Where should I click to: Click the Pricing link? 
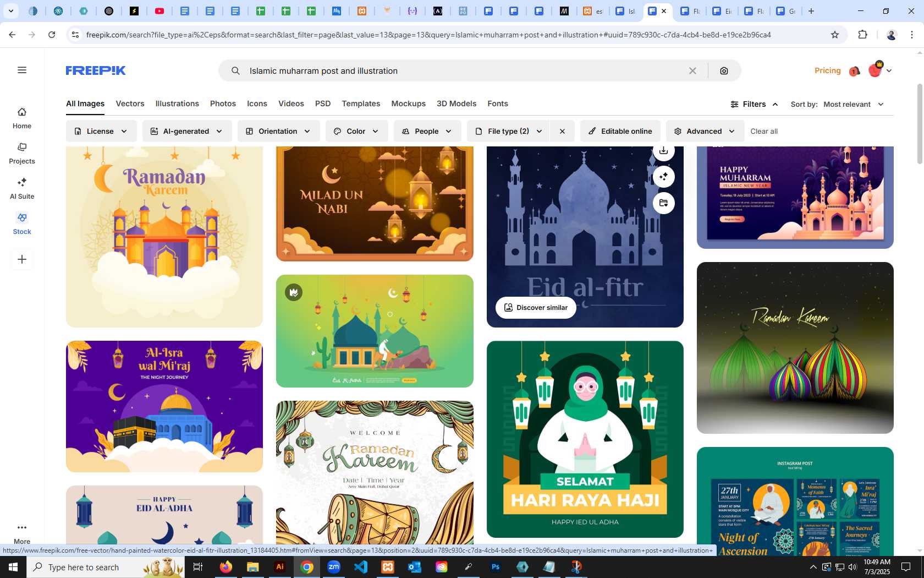click(x=827, y=70)
